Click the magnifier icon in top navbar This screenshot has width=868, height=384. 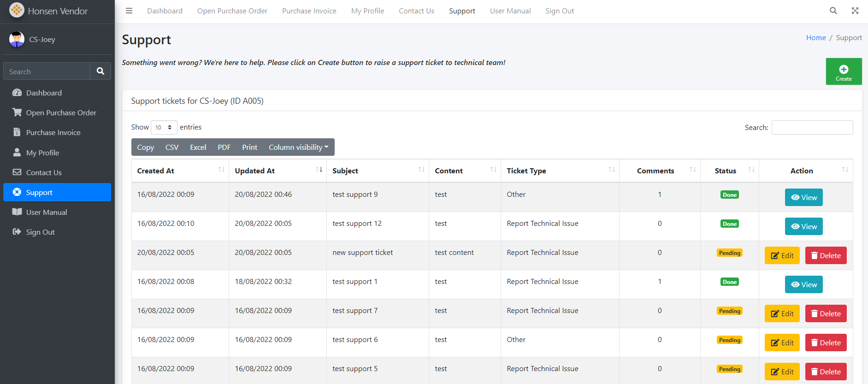[x=833, y=11]
